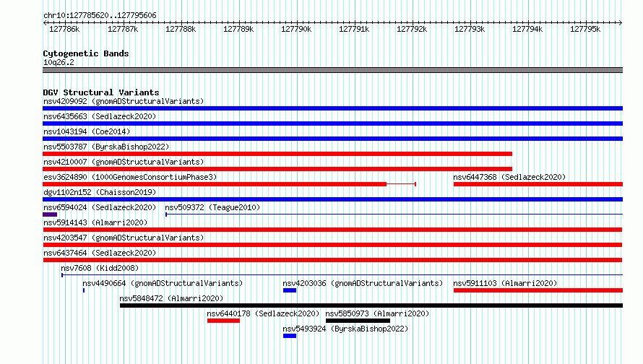Click the nsv7608 (Kidd2008) label

(x=100, y=268)
